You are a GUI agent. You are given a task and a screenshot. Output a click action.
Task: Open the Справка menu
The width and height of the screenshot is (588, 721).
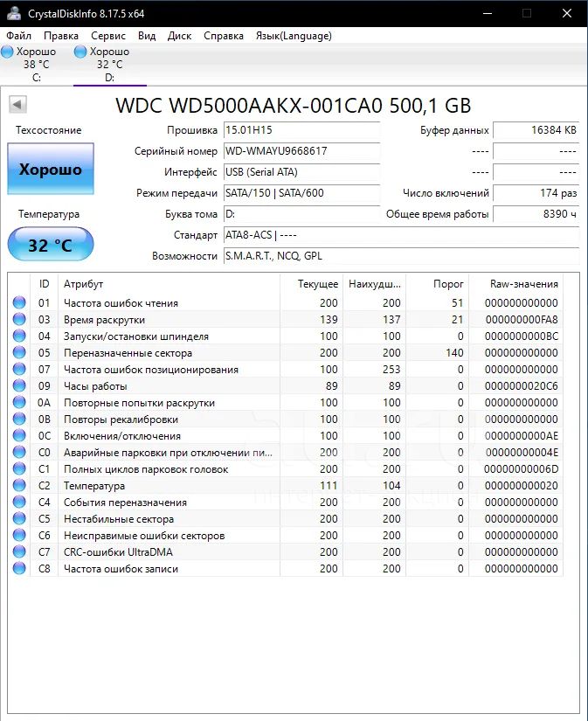(224, 36)
